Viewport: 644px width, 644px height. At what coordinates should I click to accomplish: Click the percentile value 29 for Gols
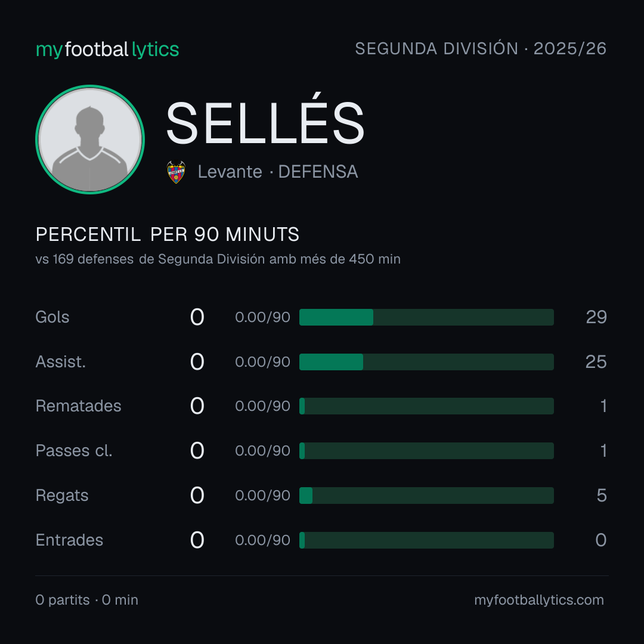coord(596,317)
